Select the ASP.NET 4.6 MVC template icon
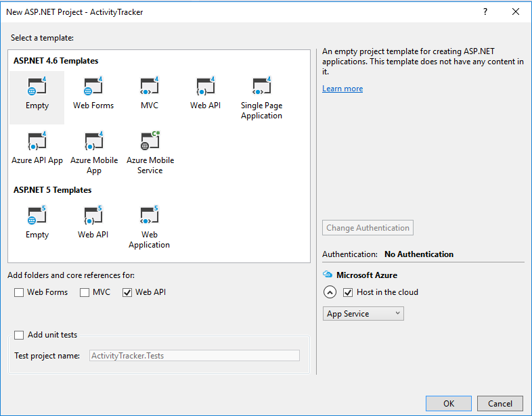The image size is (532, 416). click(x=150, y=86)
